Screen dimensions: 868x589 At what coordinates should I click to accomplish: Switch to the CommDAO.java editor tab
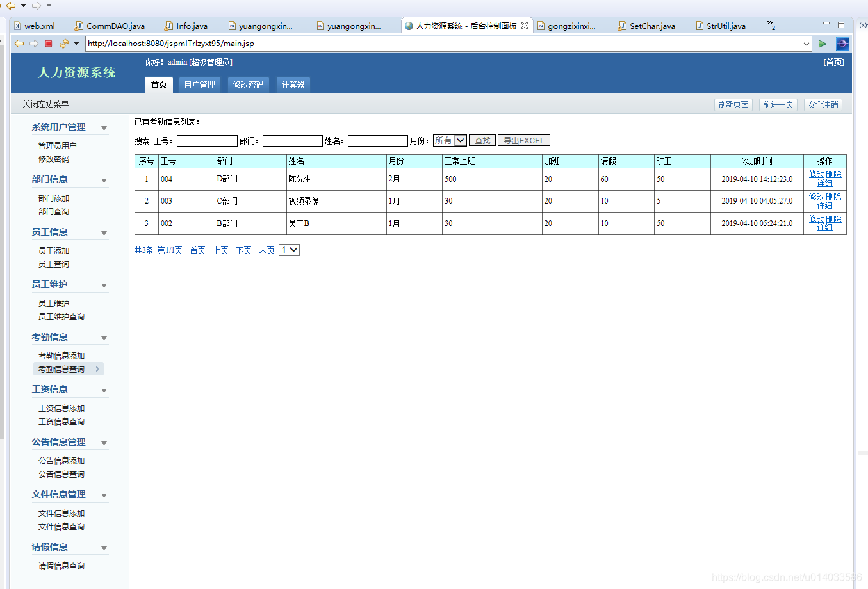(x=110, y=26)
